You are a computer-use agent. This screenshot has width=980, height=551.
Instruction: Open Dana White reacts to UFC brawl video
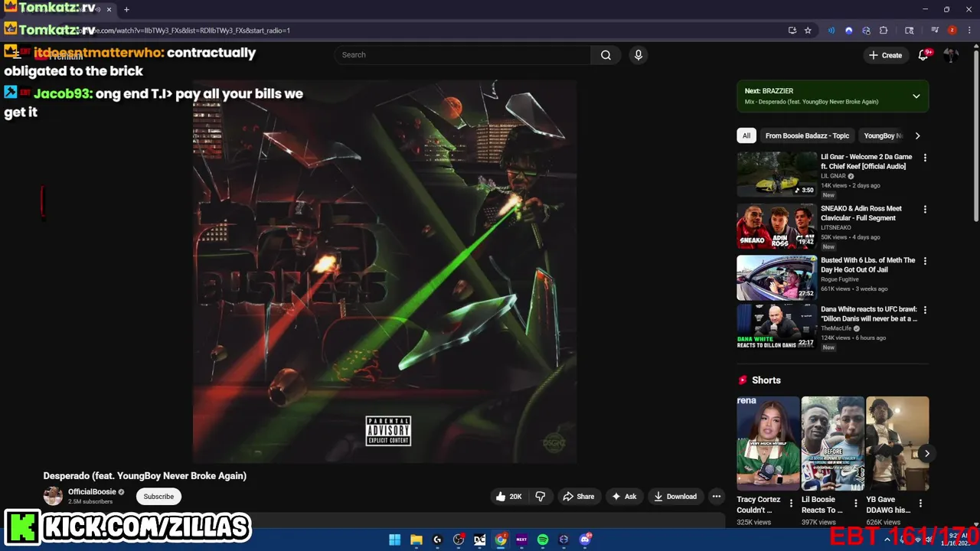tap(777, 327)
